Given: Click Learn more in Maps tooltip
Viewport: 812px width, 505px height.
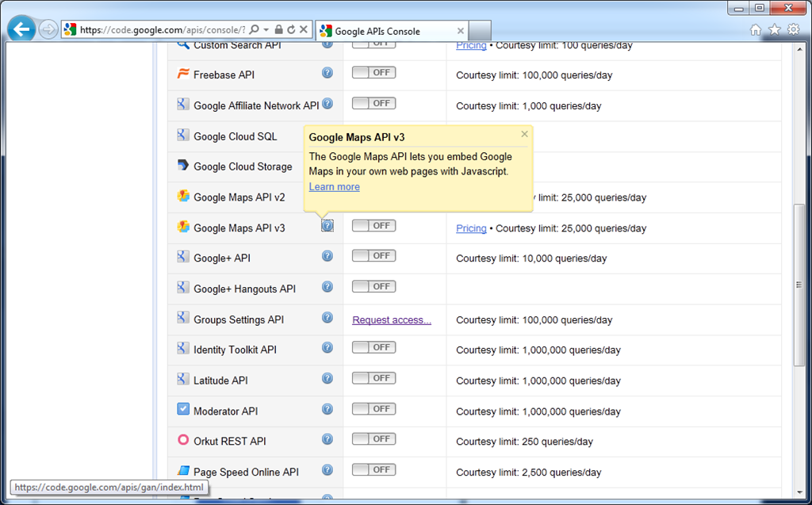Looking at the screenshot, I should [x=334, y=186].
